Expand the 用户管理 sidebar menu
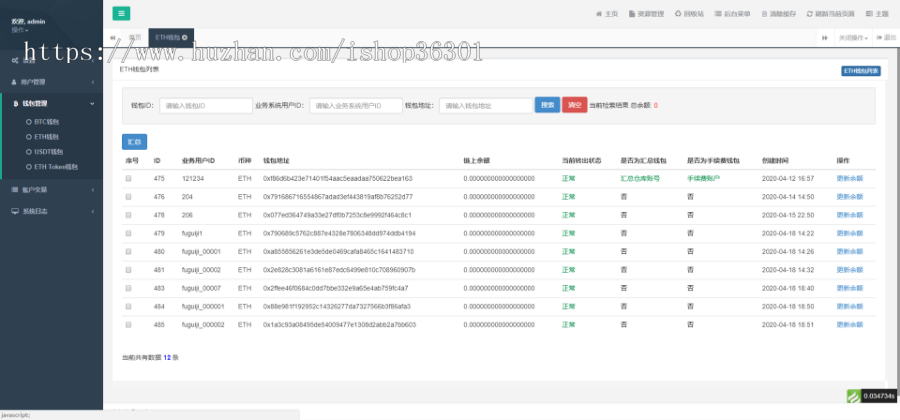 click(50, 81)
